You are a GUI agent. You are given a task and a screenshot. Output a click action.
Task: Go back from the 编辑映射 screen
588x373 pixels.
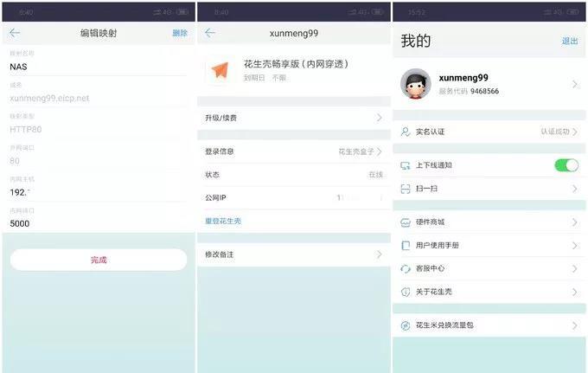(15, 33)
